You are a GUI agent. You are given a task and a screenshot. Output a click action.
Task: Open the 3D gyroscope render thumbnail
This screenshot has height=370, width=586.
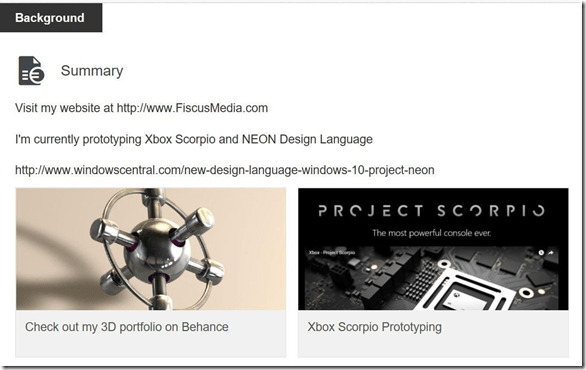[151, 249]
